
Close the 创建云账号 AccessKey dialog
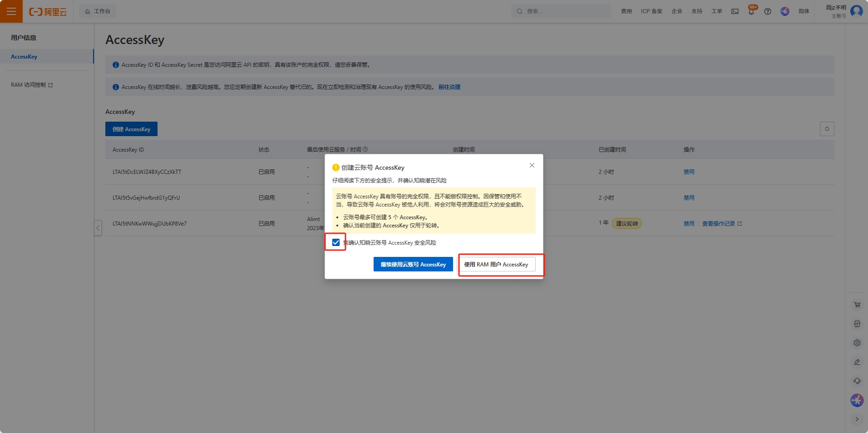pyautogui.click(x=532, y=165)
